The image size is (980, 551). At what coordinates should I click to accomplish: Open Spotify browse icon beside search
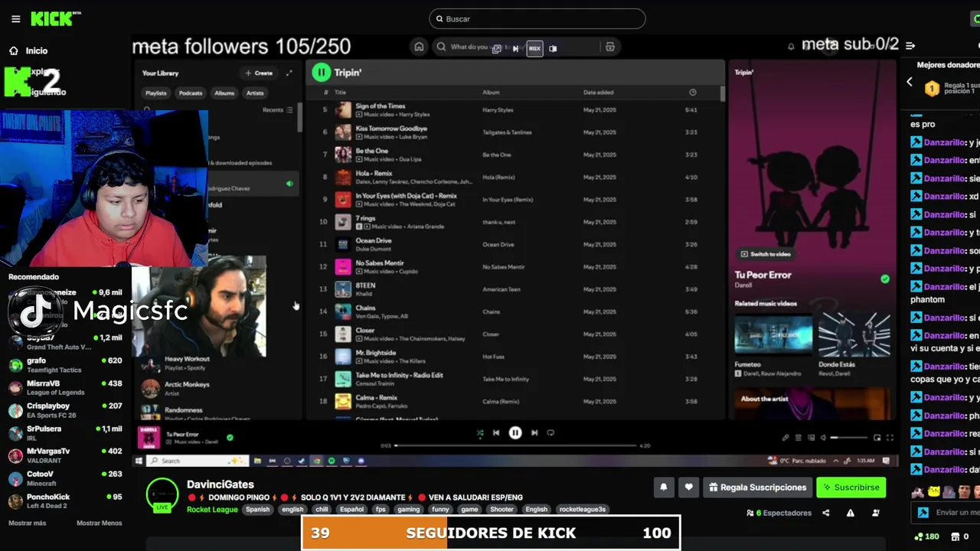coord(609,47)
